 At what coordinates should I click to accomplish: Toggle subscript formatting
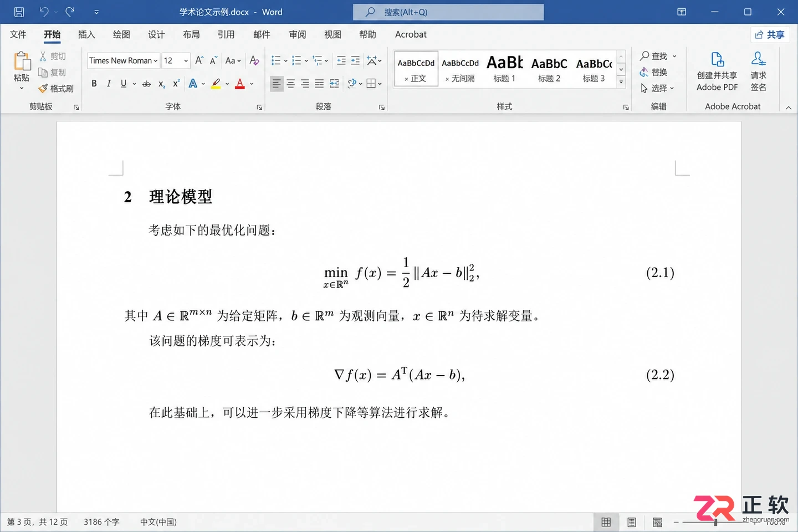tap(161, 84)
